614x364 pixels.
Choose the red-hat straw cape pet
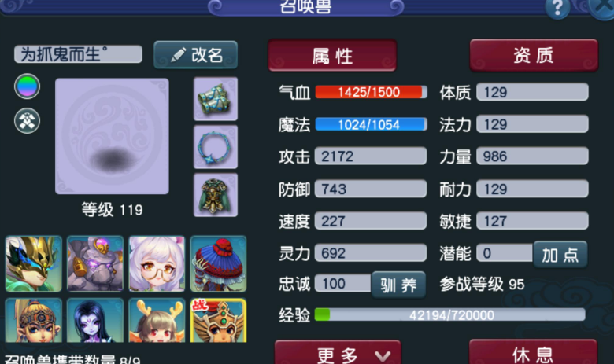(x=219, y=263)
